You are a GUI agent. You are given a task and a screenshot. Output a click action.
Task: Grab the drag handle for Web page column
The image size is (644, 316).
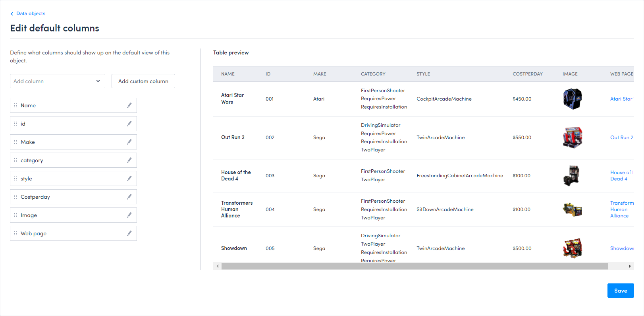click(15, 233)
